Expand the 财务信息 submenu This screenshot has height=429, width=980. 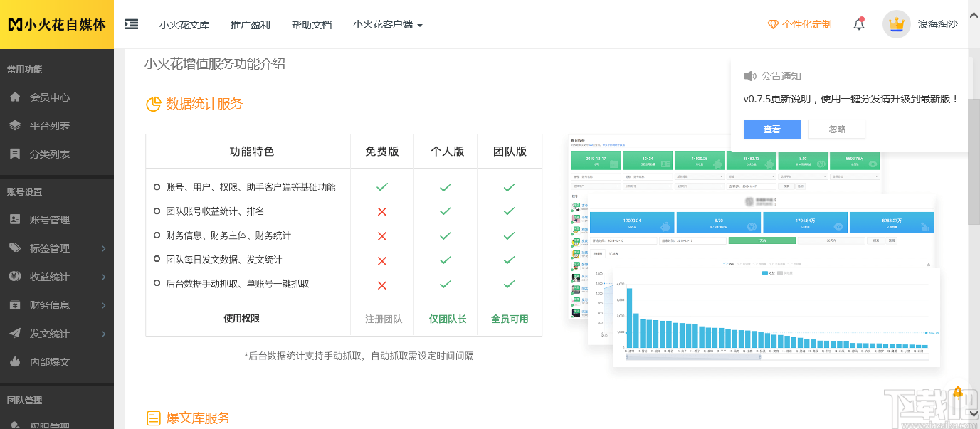[104, 305]
